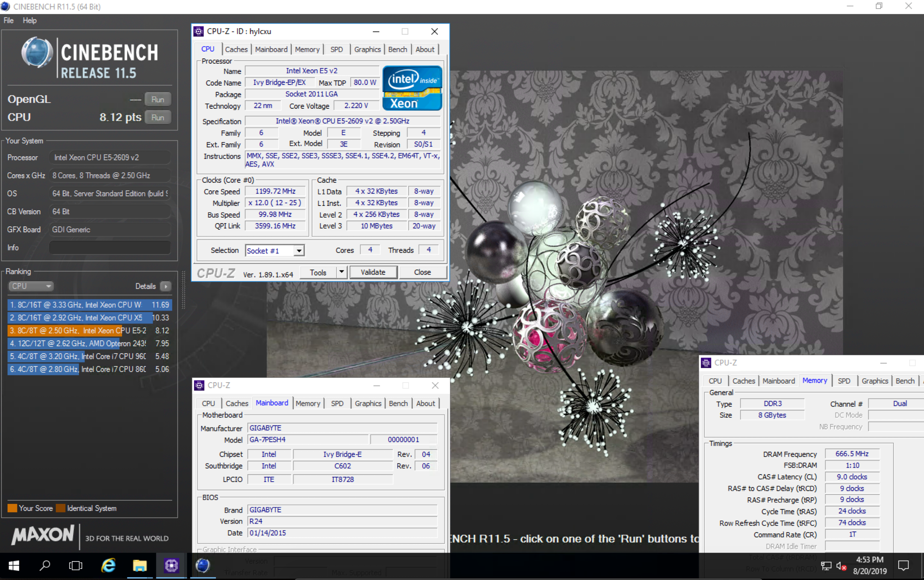Select ranking row 1 score 11.69
Viewport: 924px width, 580px height.
(x=89, y=305)
